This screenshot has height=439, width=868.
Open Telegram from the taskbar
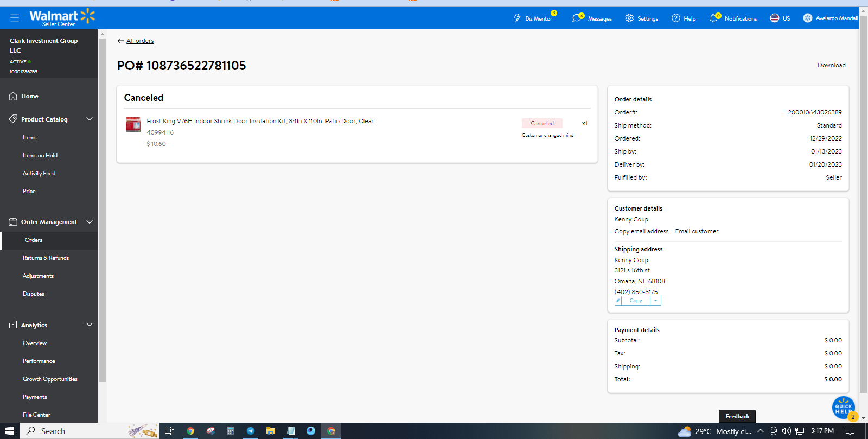251,431
